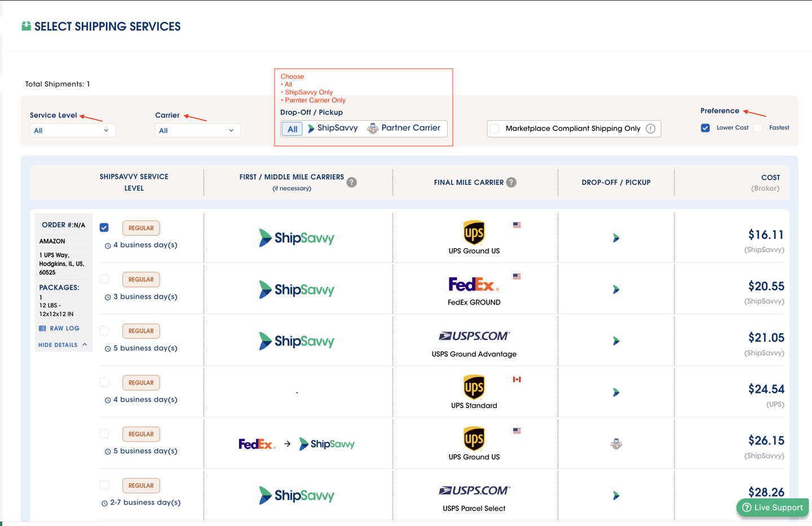Open the Service Level dropdown
The height and width of the screenshot is (526, 812).
pos(72,130)
